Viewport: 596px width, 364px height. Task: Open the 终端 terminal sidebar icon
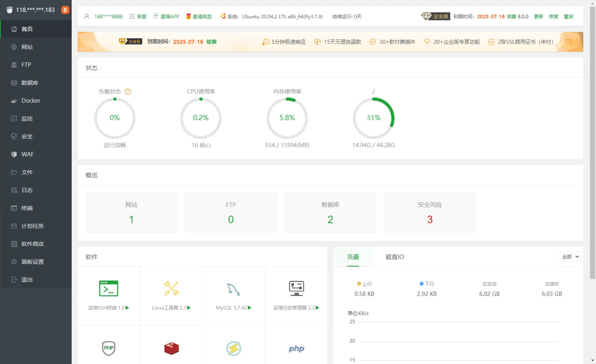(x=14, y=208)
